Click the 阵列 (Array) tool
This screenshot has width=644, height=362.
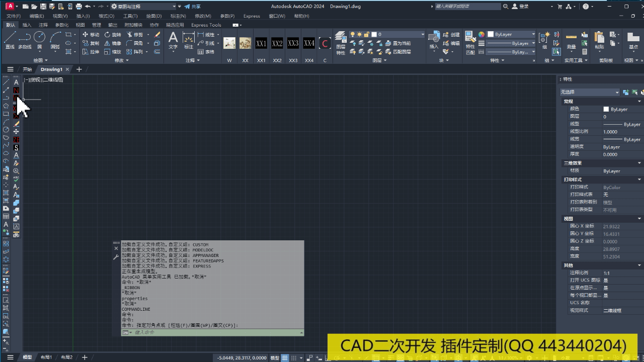pos(134,52)
